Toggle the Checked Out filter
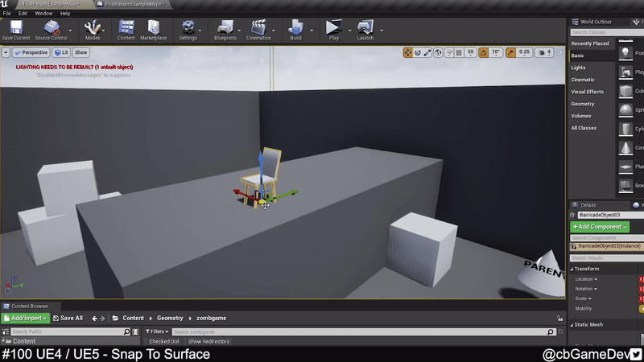 pyautogui.click(x=164, y=341)
